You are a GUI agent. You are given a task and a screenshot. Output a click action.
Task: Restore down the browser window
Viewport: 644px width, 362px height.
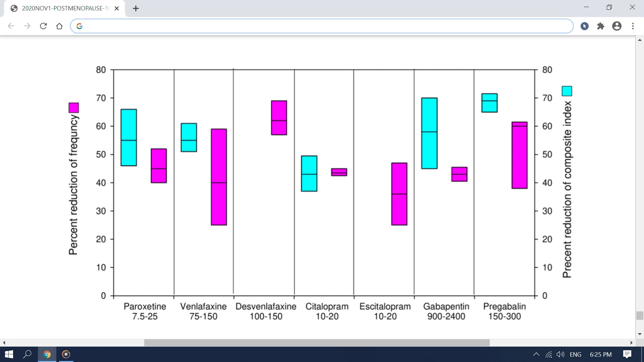coord(609,7)
